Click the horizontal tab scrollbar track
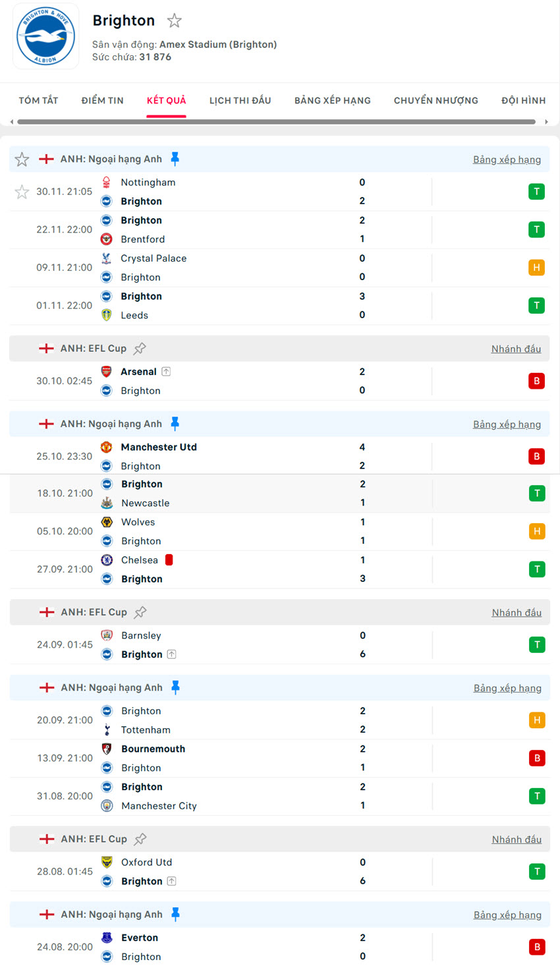Screen dimensions: 560x966 (x=277, y=122)
